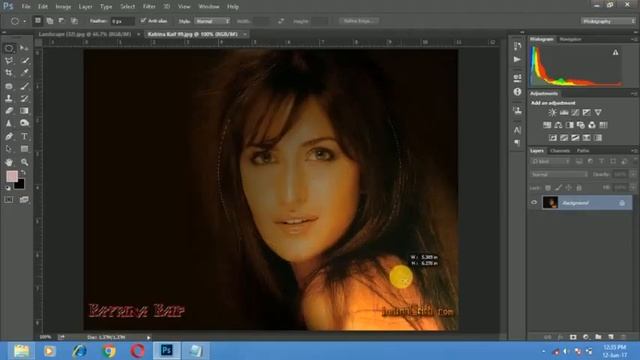
Task: Open the Photography workspace switcher dropdown
Action: 608,21
